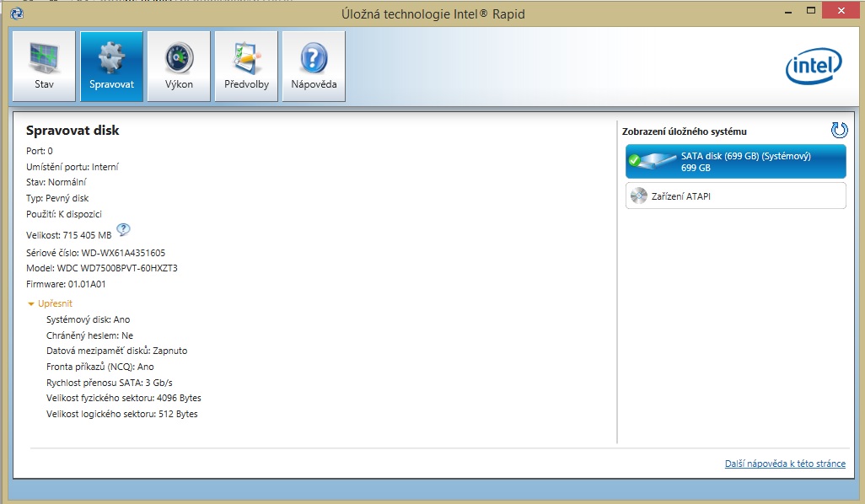This screenshot has height=504, width=865.
Task: Click Datová mezipaměť disků: Zapnuto text
Action: [117, 351]
